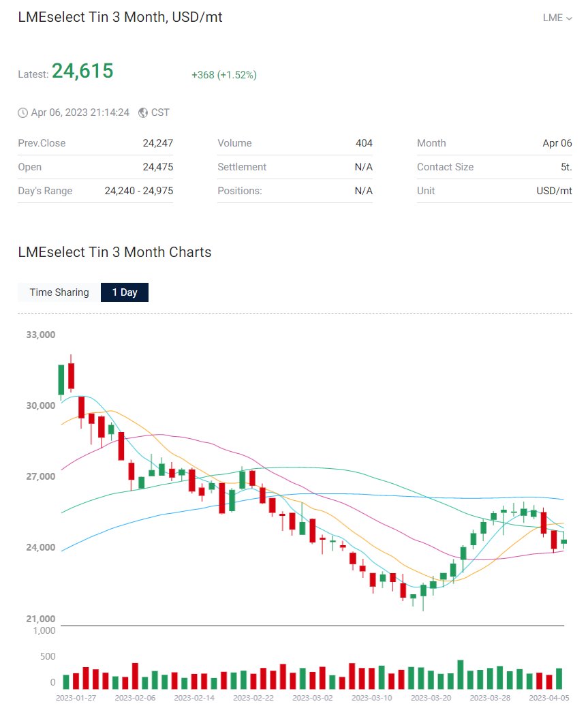The image size is (588, 706).
Task: Click the Settlement N/A value
Action: (363, 167)
